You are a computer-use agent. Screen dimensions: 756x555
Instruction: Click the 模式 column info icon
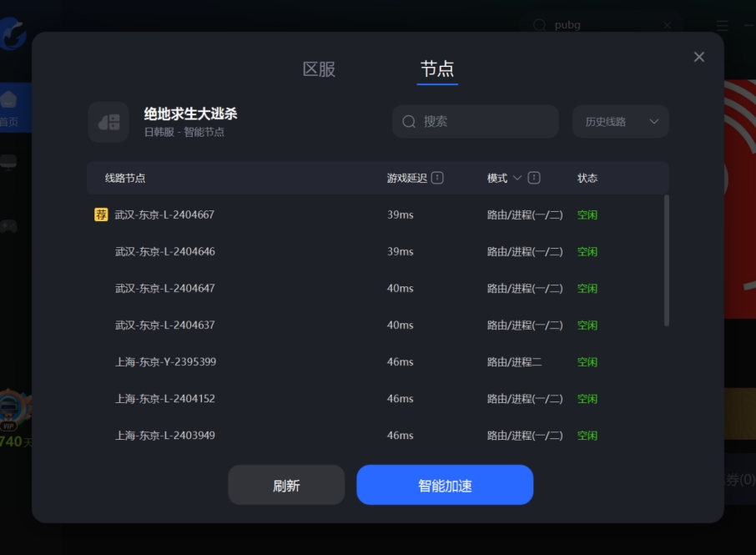pyautogui.click(x=532, y=177)
